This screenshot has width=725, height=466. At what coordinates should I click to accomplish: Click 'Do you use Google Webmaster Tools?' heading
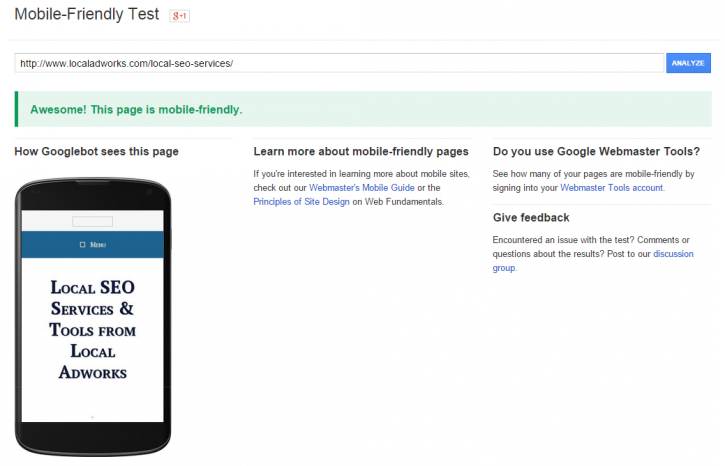point(596,152)
